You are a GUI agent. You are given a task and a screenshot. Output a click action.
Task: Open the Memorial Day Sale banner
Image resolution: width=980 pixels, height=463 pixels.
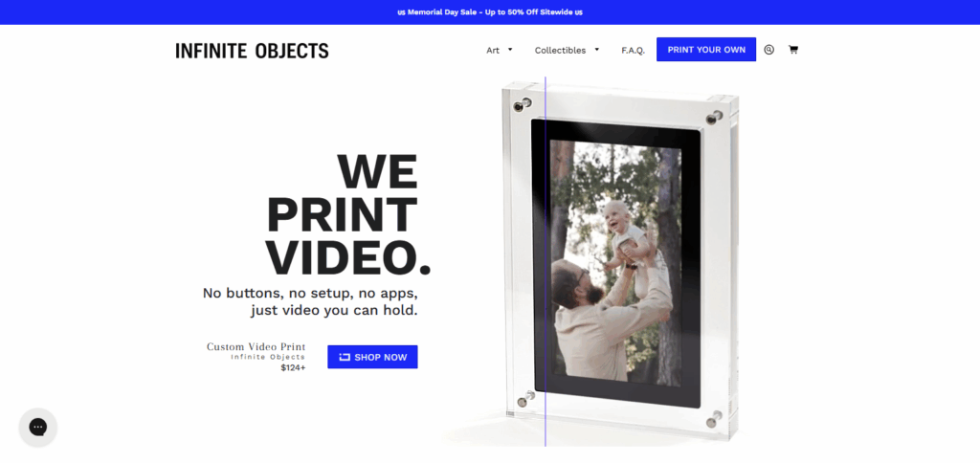pyautogui.click(x=490, y=11)
